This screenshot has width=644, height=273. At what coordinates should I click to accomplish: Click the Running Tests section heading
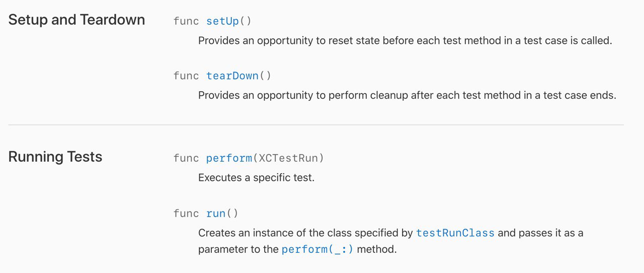click(x=55, y=157)
